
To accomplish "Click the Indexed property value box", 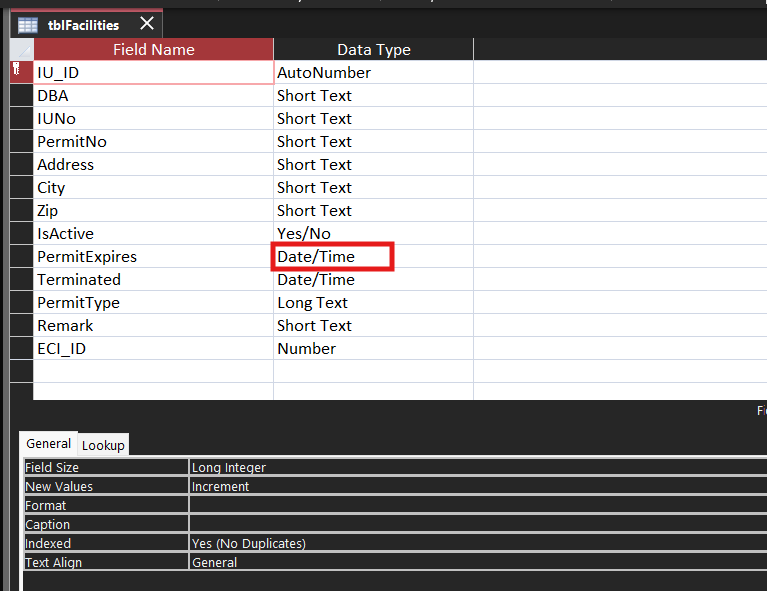I will (478, 543).
